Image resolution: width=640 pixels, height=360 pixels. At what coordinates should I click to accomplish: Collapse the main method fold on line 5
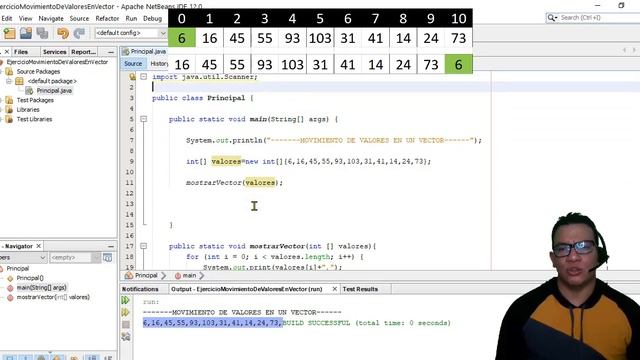click(x=144, y=119)
